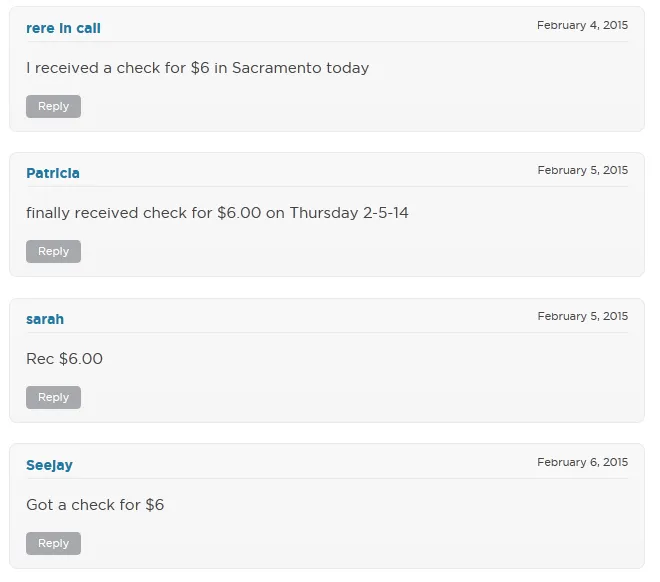Click the February 6, 2015 date

pos(582,462)
